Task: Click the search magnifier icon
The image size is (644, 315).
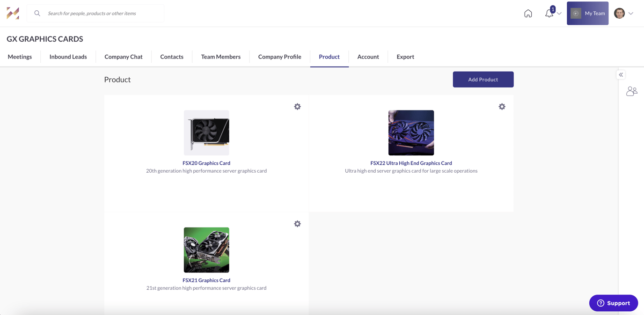Action: tap(37, 14)
